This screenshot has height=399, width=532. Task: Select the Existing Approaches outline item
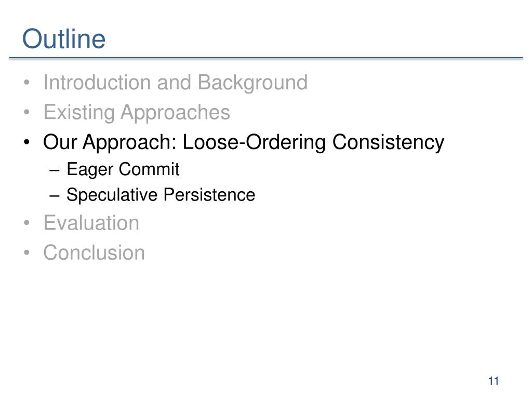tap(137, 112)
